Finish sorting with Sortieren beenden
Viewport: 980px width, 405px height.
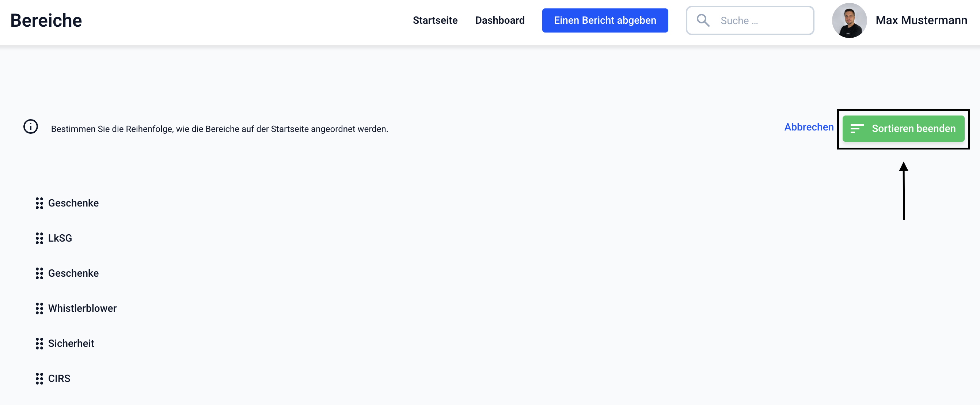click(x=913, y=129)
